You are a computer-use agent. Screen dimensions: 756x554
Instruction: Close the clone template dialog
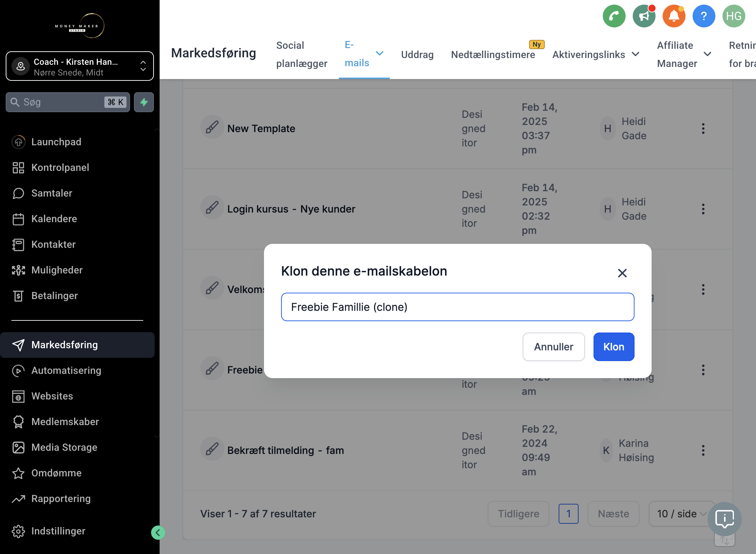[x=622, y=273]
